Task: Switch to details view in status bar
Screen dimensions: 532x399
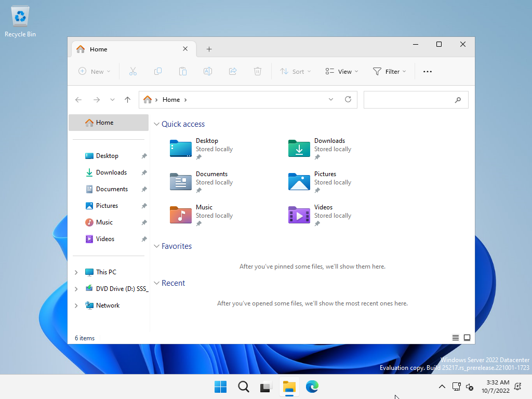Action: click(x=455, y=338)
